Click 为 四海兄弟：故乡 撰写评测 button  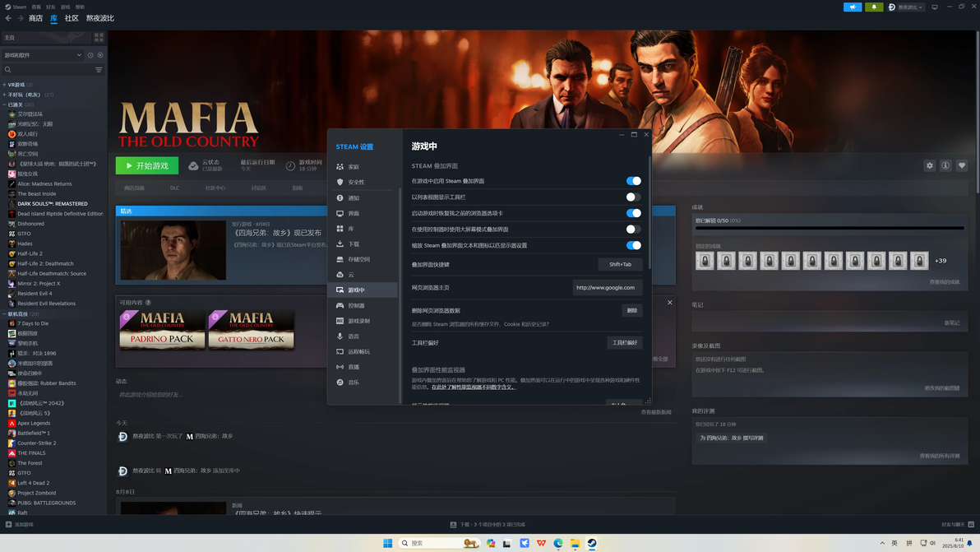(x=731, y=438)
